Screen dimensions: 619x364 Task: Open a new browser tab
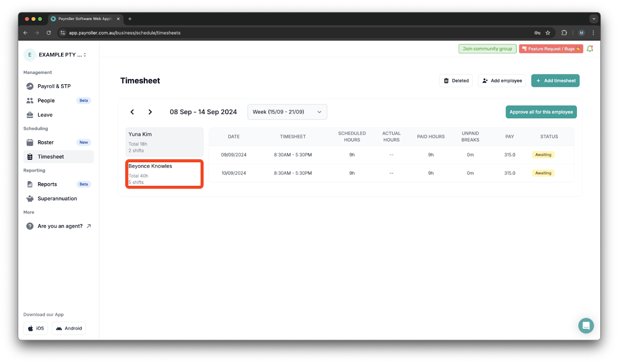[x=130, y=19]
